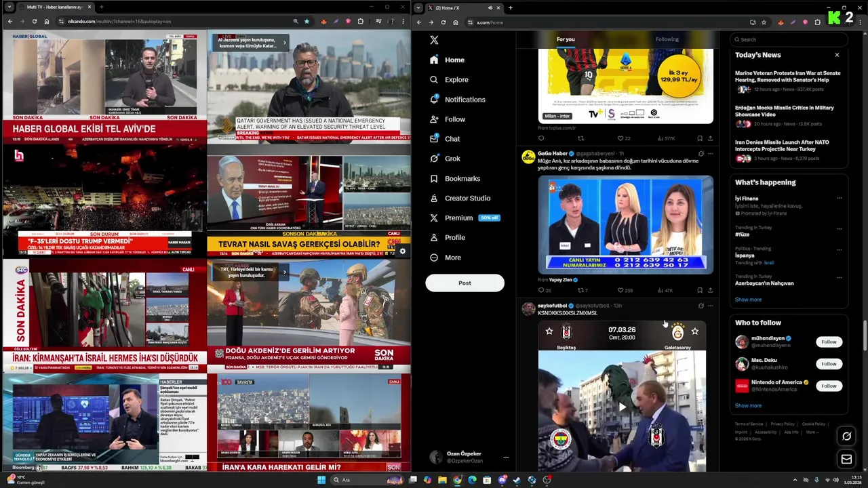
Task: Like the GaGa Haber post
Action: click(x=620, y=290)
